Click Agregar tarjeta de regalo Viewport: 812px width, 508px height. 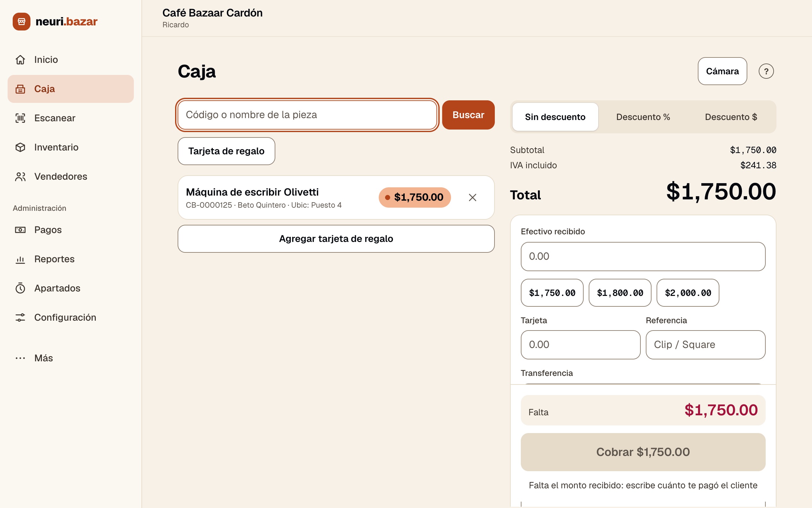point(336,239)
